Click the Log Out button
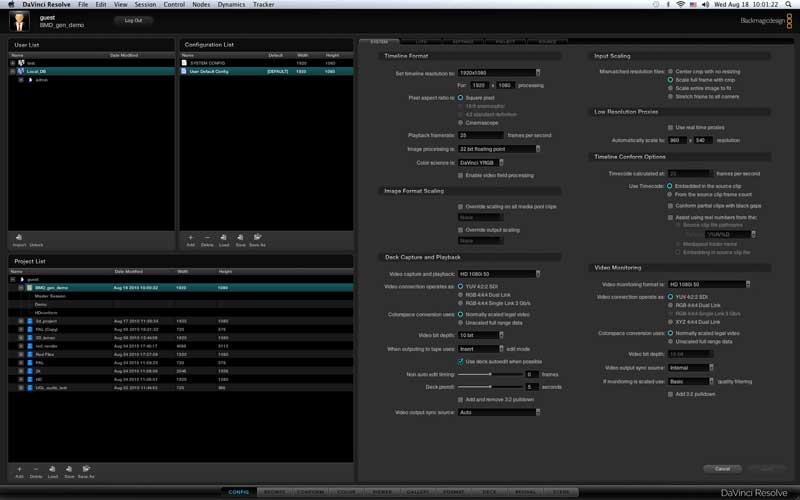Image resolution: width=800 pixels, height=500 pixels. 133,20
